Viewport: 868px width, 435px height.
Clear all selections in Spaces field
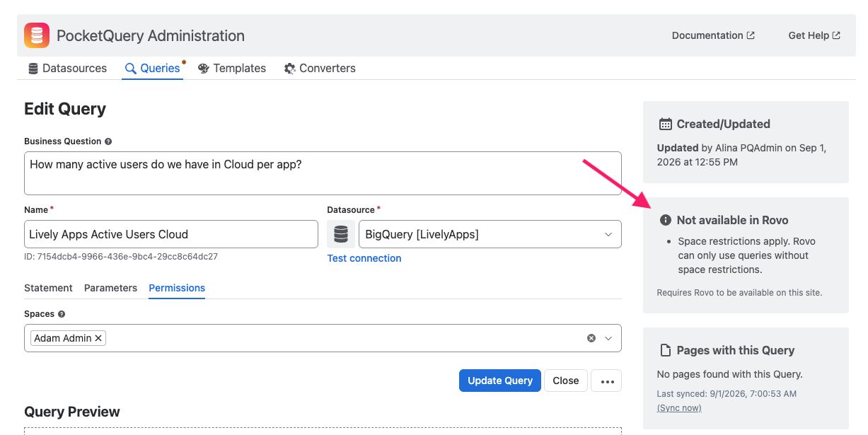pyautogui.click(x=591, y=338)
